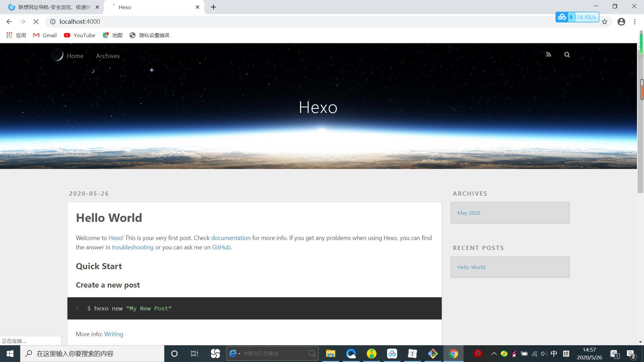The height and width of the screenshot is (362, 644).
Task: Open Hello World under Recent Posts
Action: 471,267
